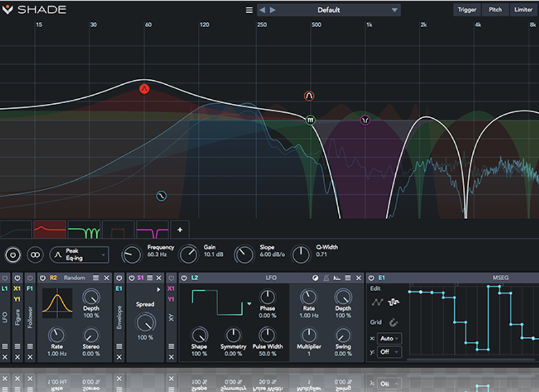The height and width of the screenshot is (392, 539).
Task: Toggle the selected filter power button
Action: (x=13, y=255)
